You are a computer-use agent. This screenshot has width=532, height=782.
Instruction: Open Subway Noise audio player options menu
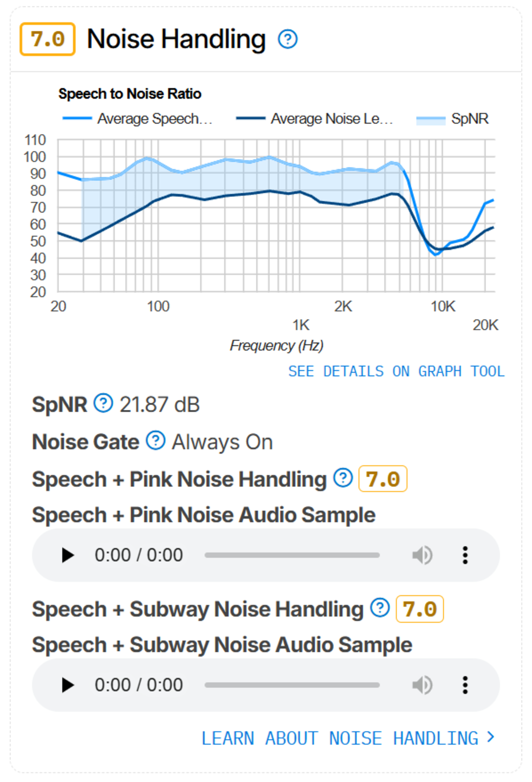pyautogui.click(x=465, y=685)
